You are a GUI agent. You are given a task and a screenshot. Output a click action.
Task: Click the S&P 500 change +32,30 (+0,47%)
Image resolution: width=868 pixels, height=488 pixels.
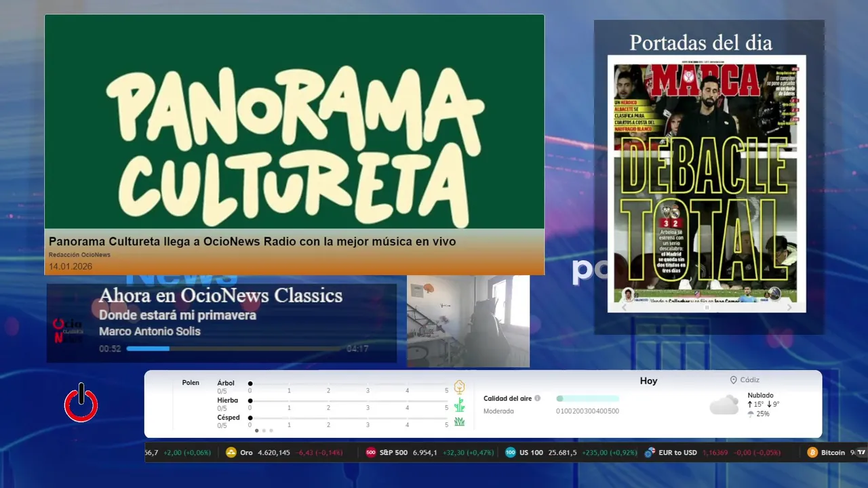[468, 453]
